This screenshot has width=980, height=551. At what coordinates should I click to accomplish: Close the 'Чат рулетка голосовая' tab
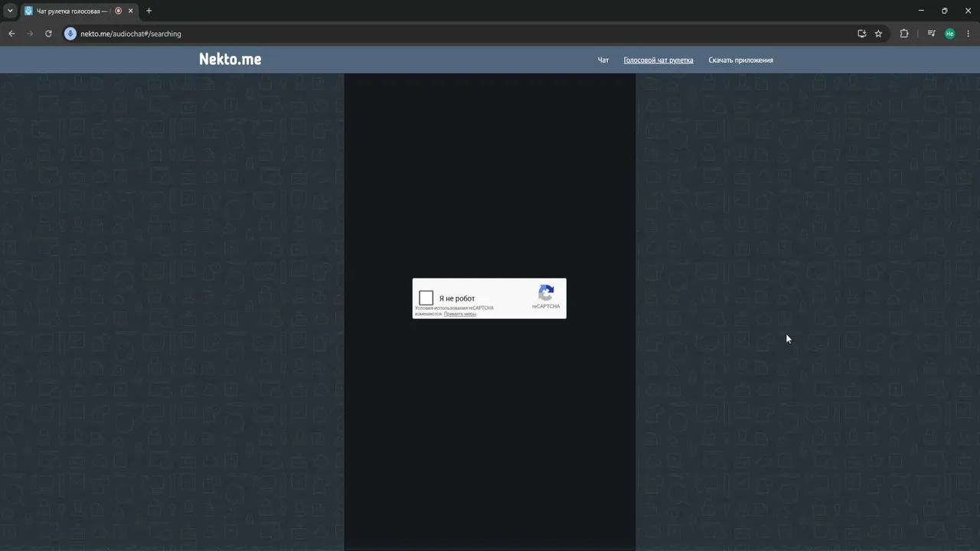(x=131, y=11)
